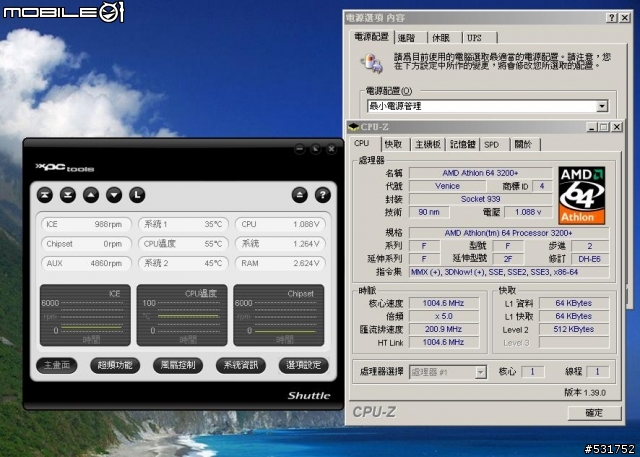The image size is (640, 457).
Task: Open the 風扇控制 fan control page
Action: coord(178,365)
